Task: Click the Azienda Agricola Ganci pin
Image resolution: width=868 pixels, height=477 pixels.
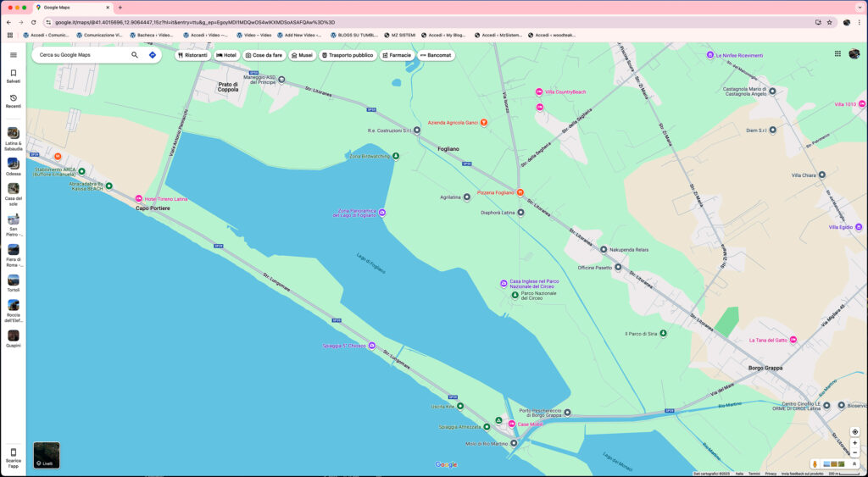Action: [x=483, y=122]
